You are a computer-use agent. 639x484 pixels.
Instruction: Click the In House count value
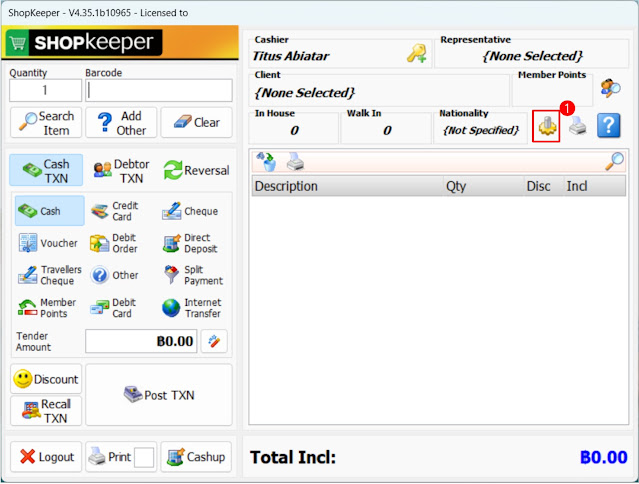tap(294, 130)
